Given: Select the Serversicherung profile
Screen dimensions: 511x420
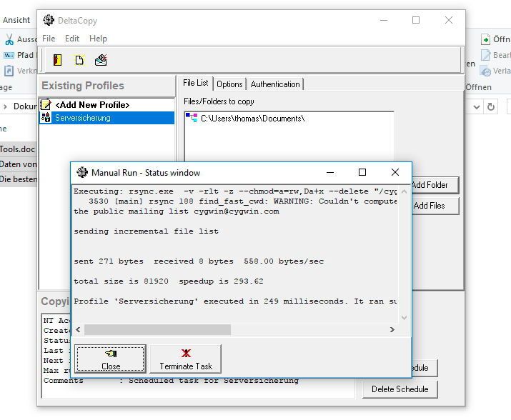Looking at the screenshot, I should [x=106, y=118].
